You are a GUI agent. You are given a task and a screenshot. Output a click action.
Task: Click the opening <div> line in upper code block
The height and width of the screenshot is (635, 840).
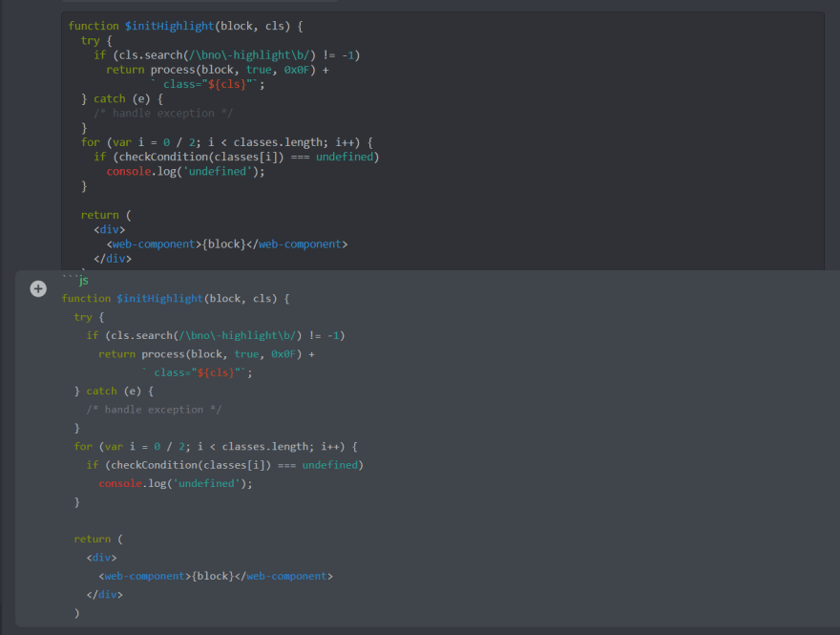pyautogui.click(x=109, y=229)
